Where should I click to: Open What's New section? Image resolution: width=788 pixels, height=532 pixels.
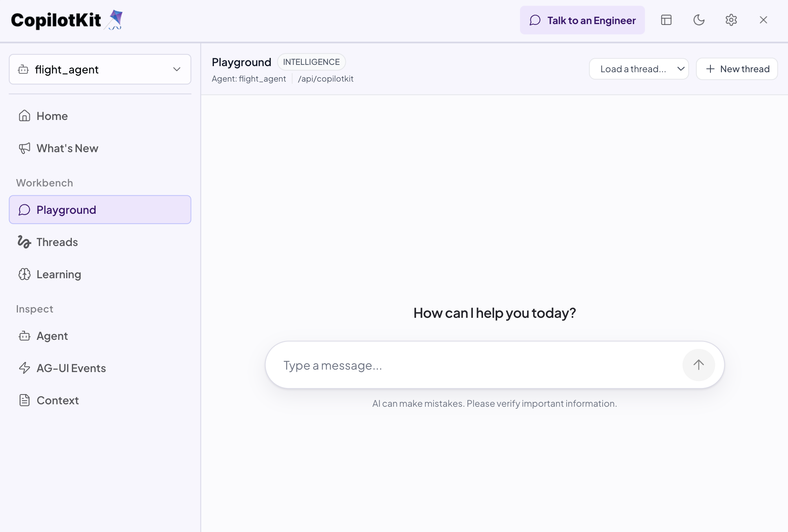[x=100, y=148]
